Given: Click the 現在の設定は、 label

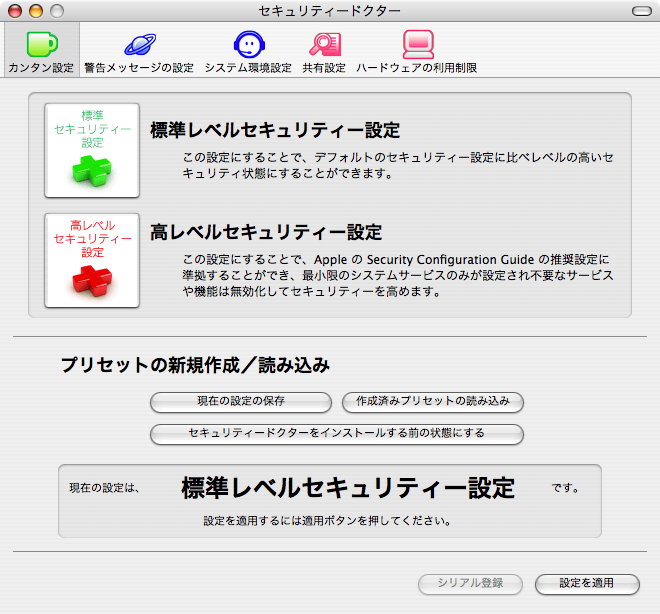Looking at the screenshot, I should click(104, 488).
